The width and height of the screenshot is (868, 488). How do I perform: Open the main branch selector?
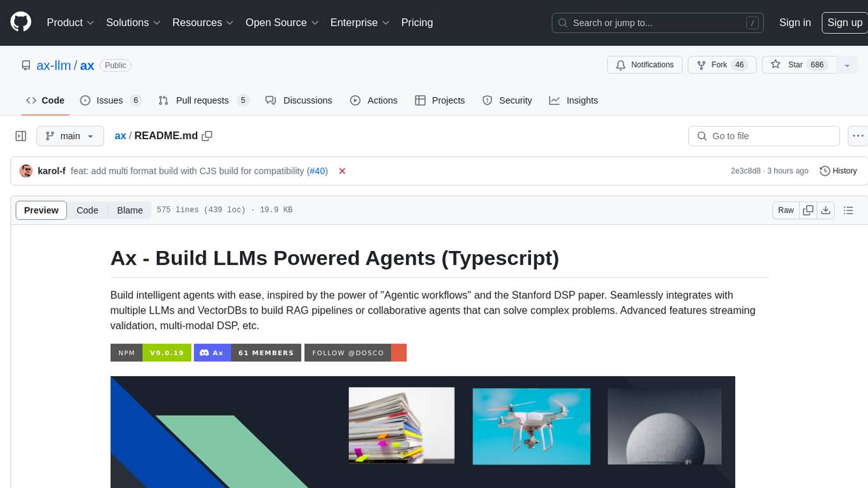[x=70, y=136]
